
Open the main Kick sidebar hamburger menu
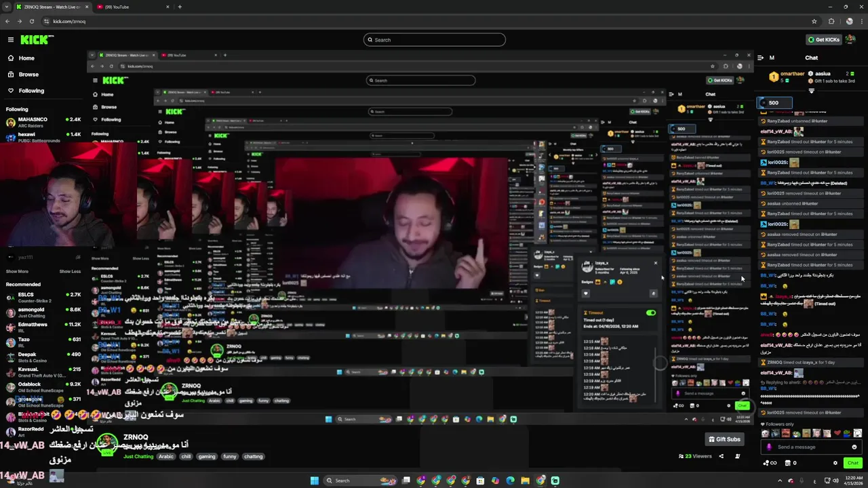[10, 40]
